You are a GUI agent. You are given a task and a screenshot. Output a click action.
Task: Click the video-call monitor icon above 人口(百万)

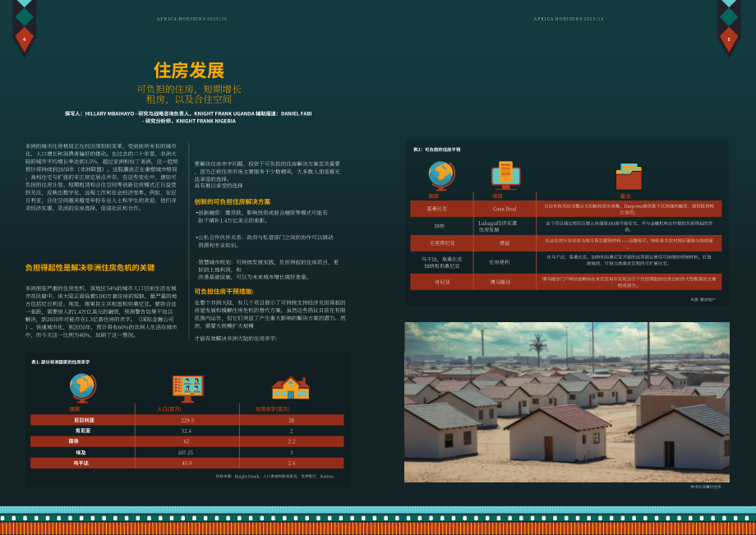188,389
